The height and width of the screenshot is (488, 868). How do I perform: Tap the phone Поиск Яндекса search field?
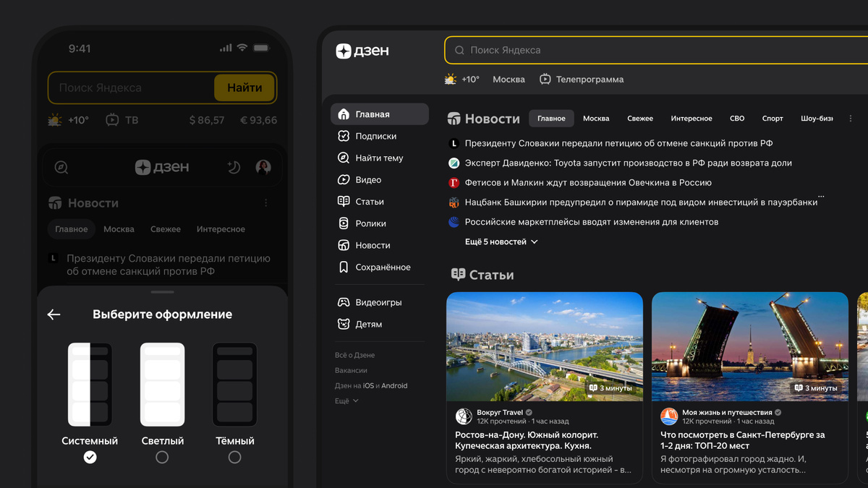tap(131, 87)
